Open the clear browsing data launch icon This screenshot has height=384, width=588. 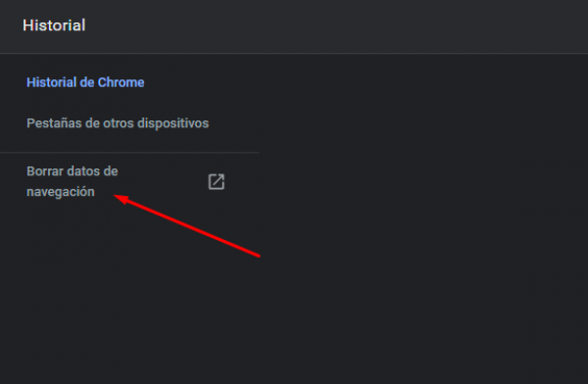pyautogui.click(x=217, y=182)
